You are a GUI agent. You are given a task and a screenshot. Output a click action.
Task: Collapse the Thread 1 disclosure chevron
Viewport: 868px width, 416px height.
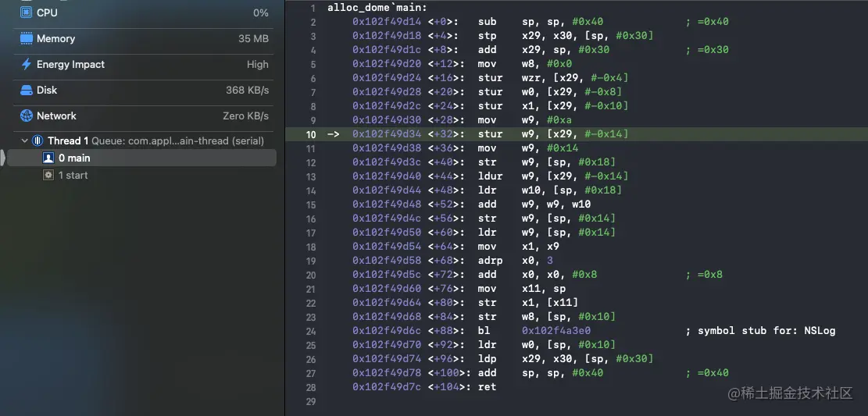tap(23, 141)
